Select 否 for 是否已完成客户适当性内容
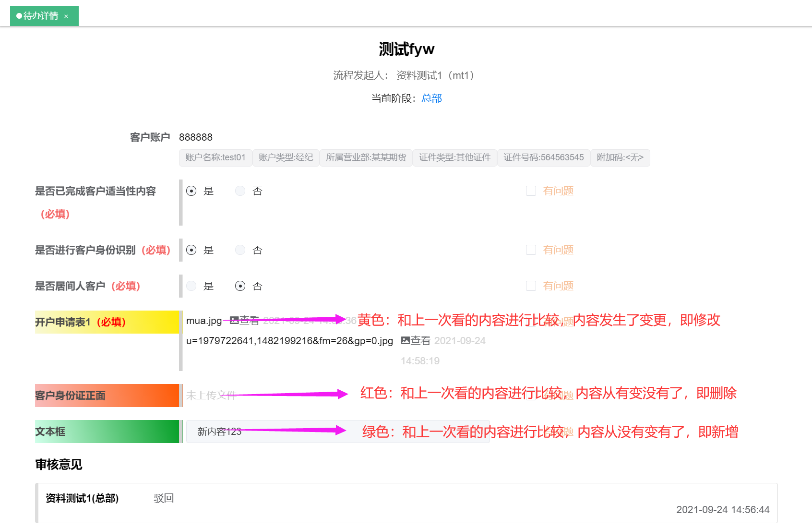812x528 pixels. (240, 191)
